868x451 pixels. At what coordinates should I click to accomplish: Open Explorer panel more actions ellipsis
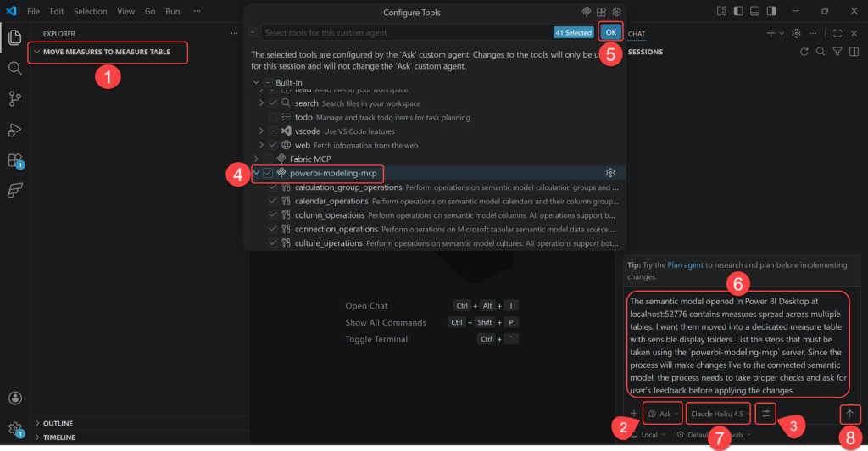point(234,33)
